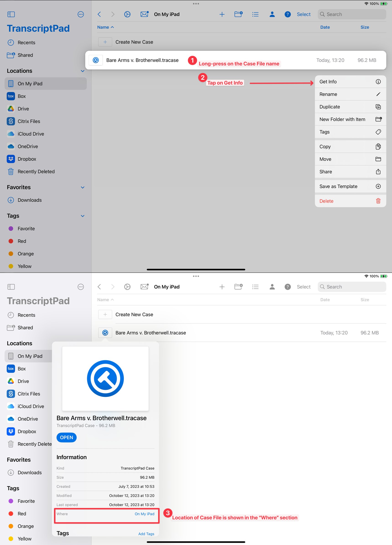392x545 pixels.
Task: Toggle the sidebar using the upper-left panel icon
Action: click(11, 14)
